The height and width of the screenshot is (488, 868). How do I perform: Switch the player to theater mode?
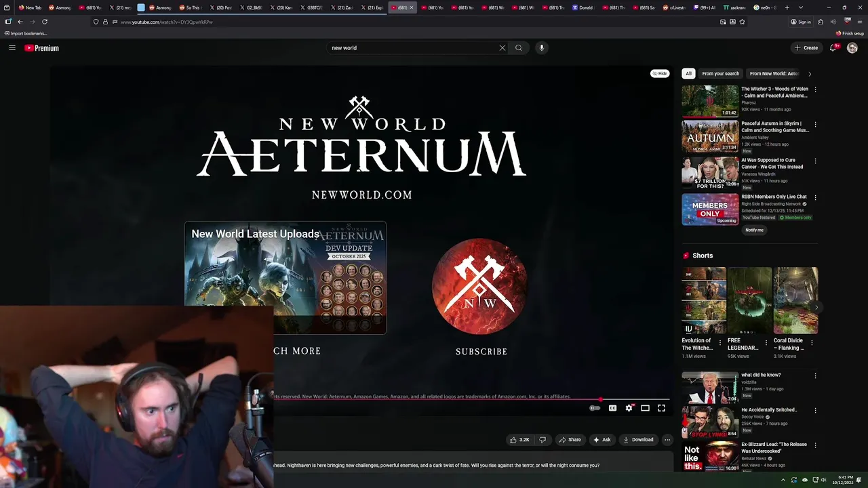(645, 408)
